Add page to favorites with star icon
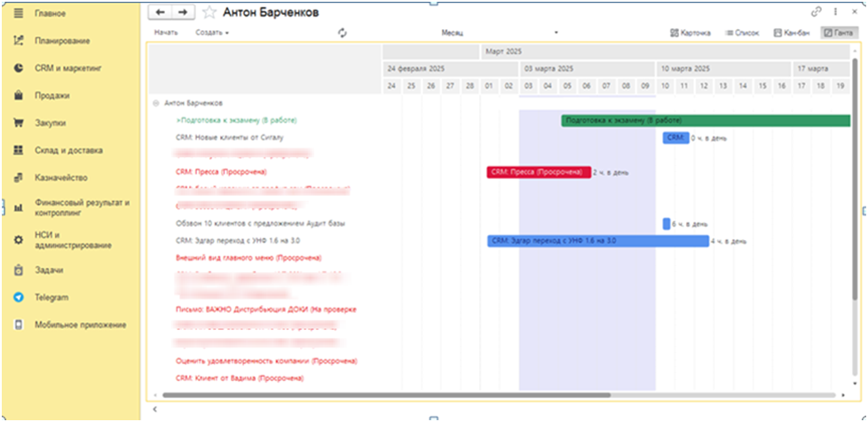Viewport: 868px width, 422px height. tap(209, 12)
